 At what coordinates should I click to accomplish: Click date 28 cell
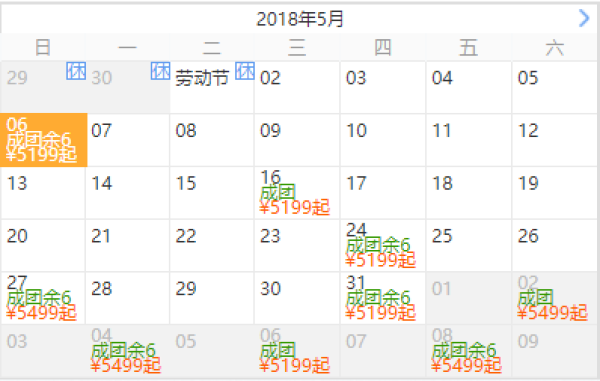[127, 298]
